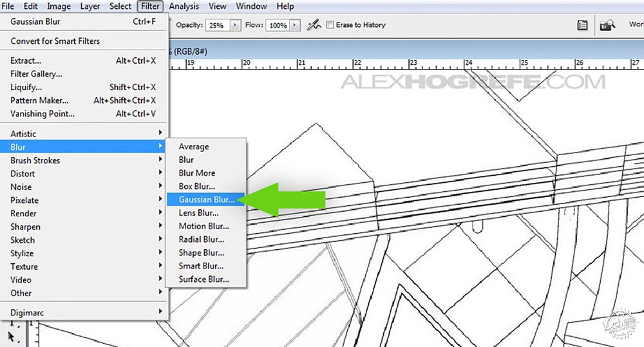The height and width of the screenshot is (347, 644).
Task: Expand the Sketch submenu
Action: (83, 240)
